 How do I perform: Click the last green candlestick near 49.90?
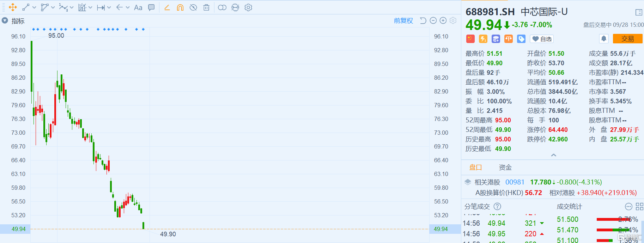(143, 225)
